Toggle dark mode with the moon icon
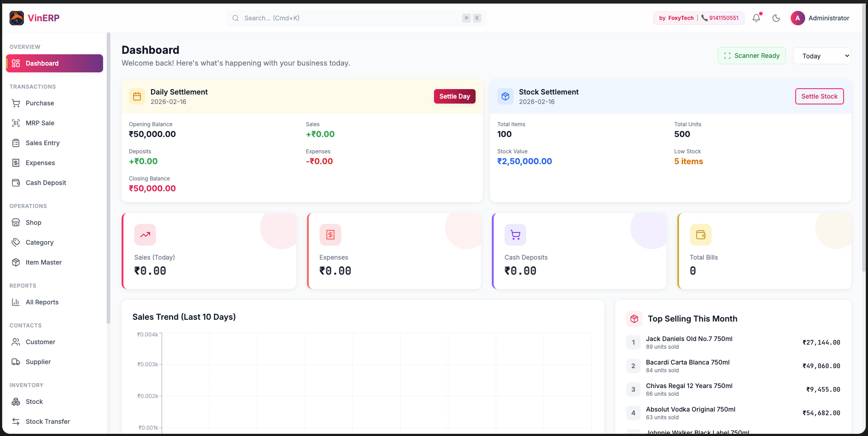Viewport: 868px width, 436px height. 776,18
